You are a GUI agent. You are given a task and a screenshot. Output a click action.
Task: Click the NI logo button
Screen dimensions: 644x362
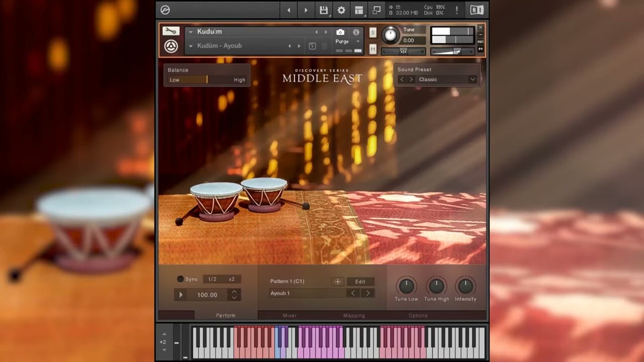[x=476, y=10]
